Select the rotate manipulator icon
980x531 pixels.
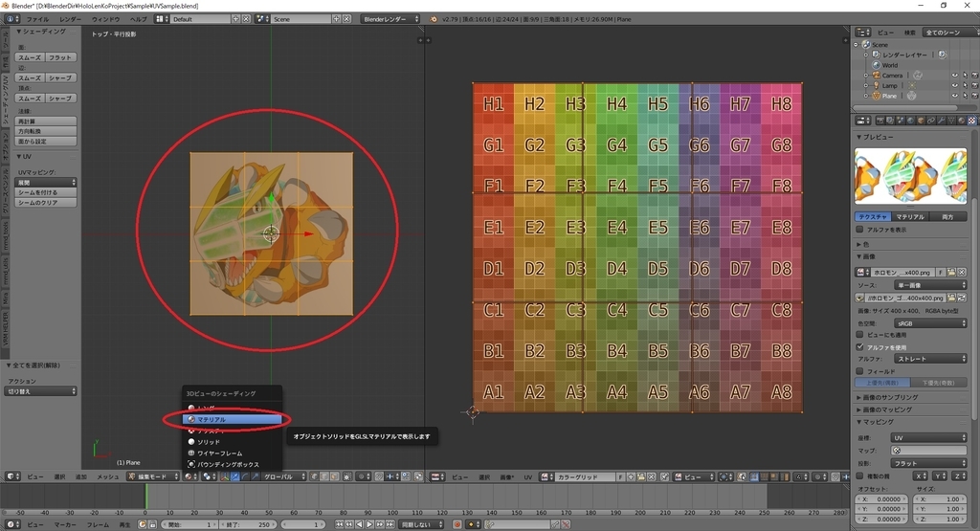point(244,476)
